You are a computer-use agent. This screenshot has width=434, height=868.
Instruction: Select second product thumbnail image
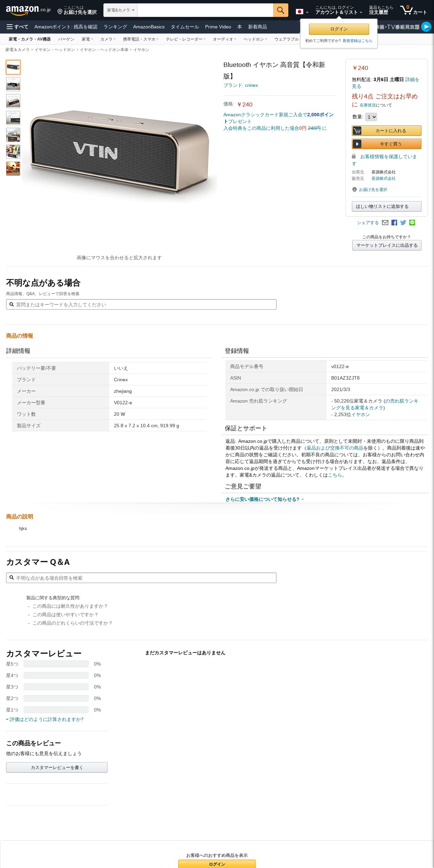13,84
